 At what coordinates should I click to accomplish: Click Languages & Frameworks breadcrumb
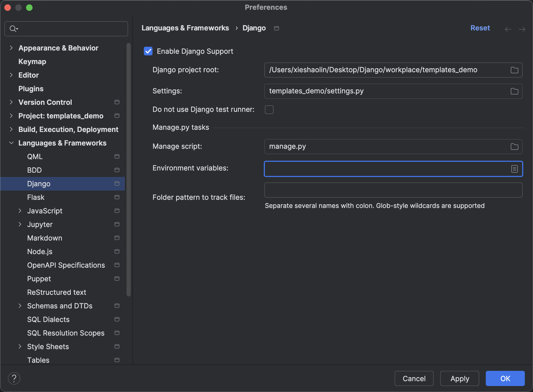[x=185, y=28]
